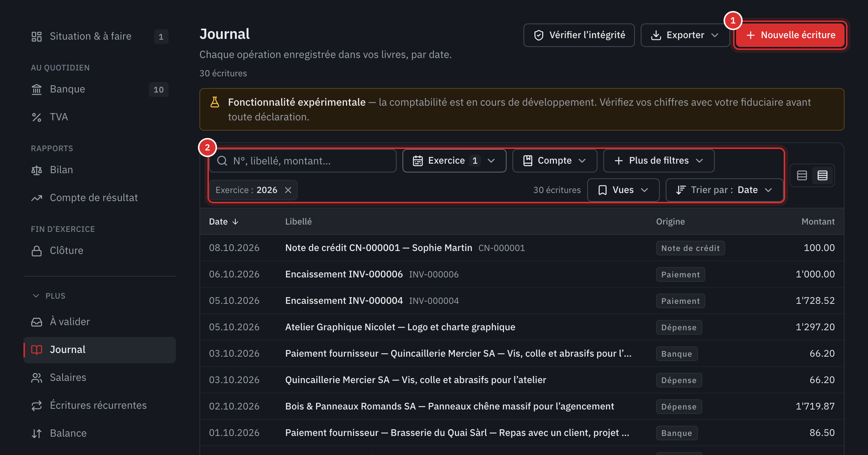868x455 pixels.
Task: Open the Exercice filter dropdown
Action: click(x=454, y=161)
